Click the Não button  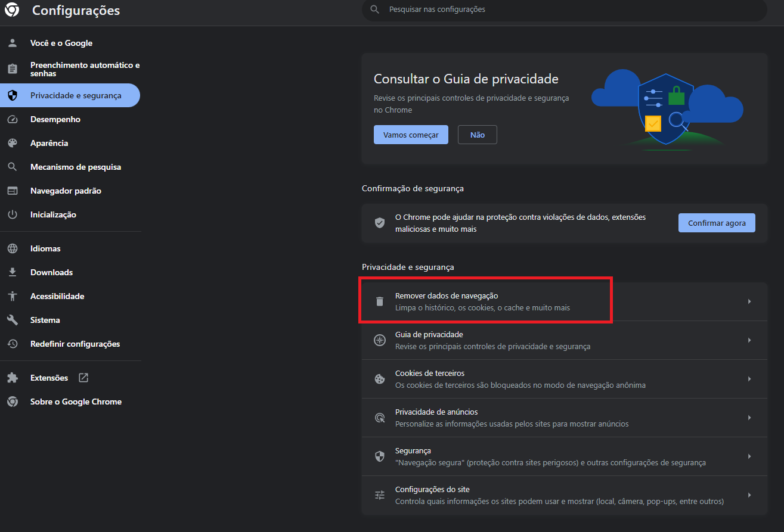click(x=478, y=135)
